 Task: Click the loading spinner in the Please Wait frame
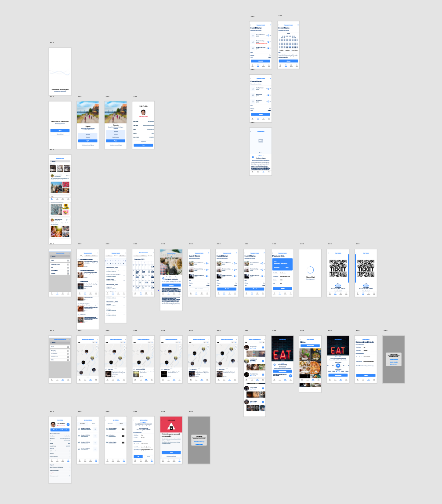click(x=310, y=270)
